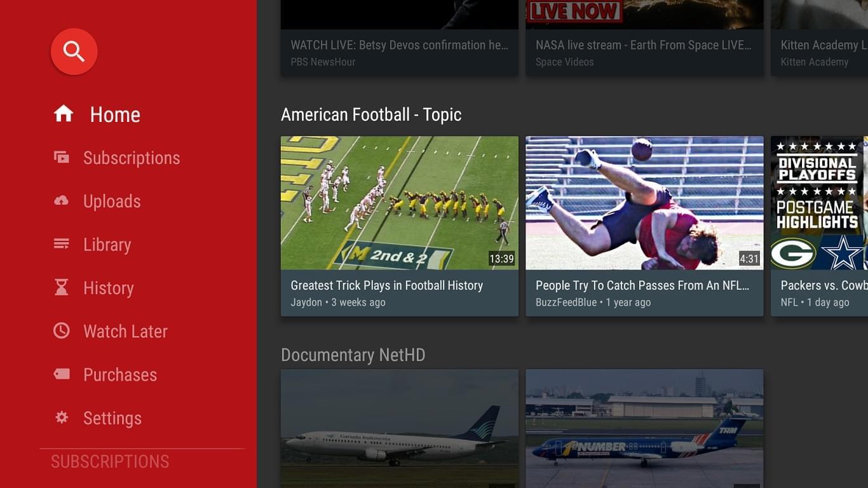Open the Documentary NetHD channel heading

[353, 355]
